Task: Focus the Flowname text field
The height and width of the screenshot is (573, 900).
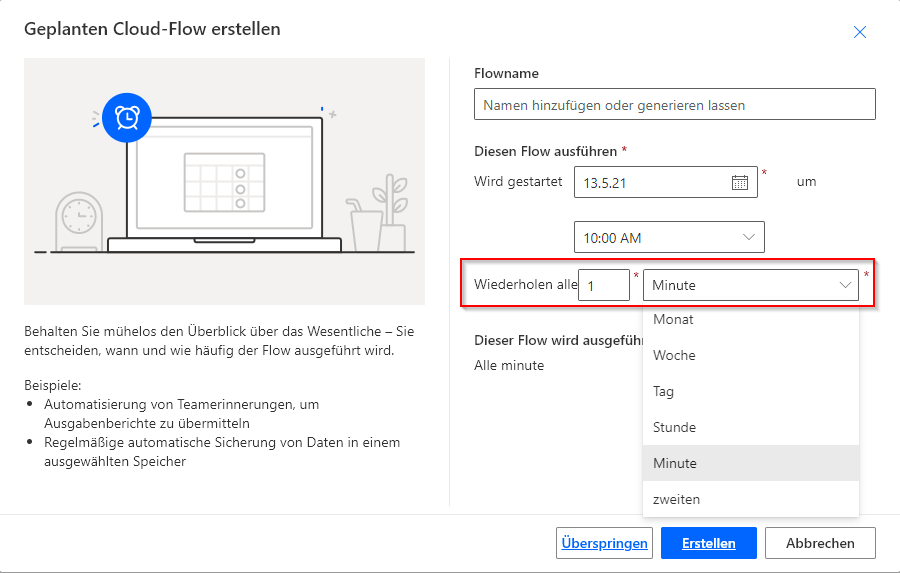Action: point(674,104)
